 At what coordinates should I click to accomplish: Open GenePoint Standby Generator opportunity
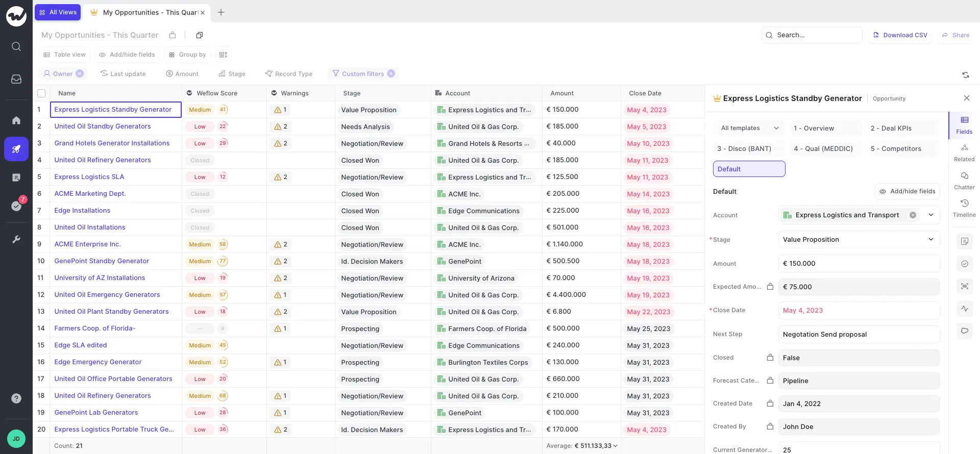[102, 261]
